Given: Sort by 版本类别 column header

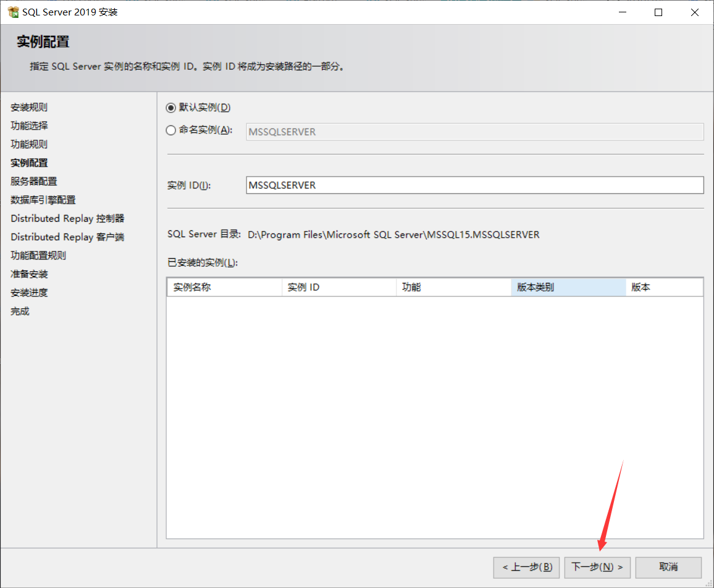Looking at the screenshot, I should coord(568,287).
